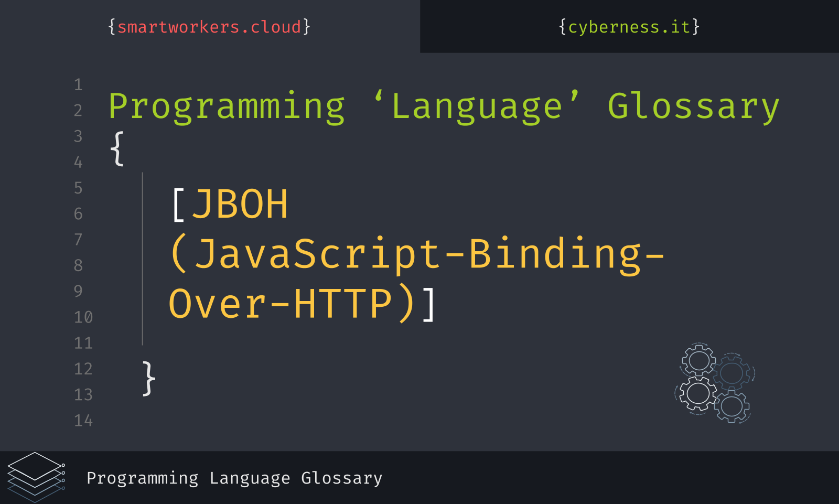Switch to the {cyberness.it} tab
This screenshot has height=504, width=839.
[629, 27]
